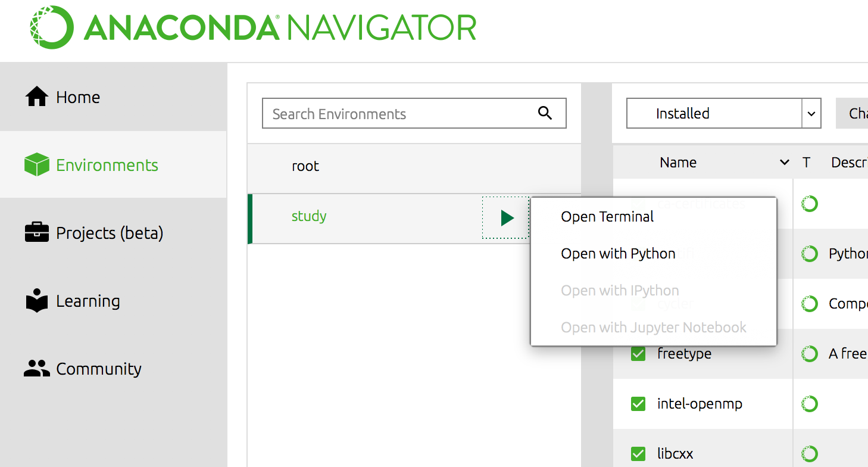Screen dimensions: 868x467
Task: Click the freetype package name
Action: coord(684,354)
